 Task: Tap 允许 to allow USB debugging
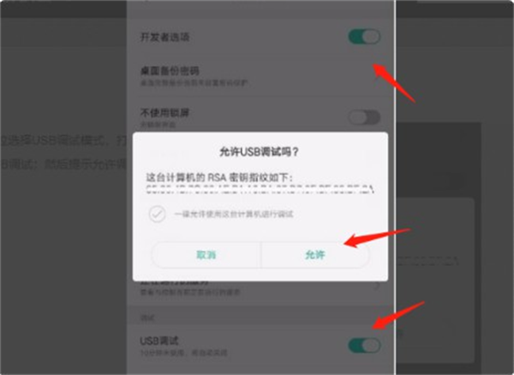[315, 255]
